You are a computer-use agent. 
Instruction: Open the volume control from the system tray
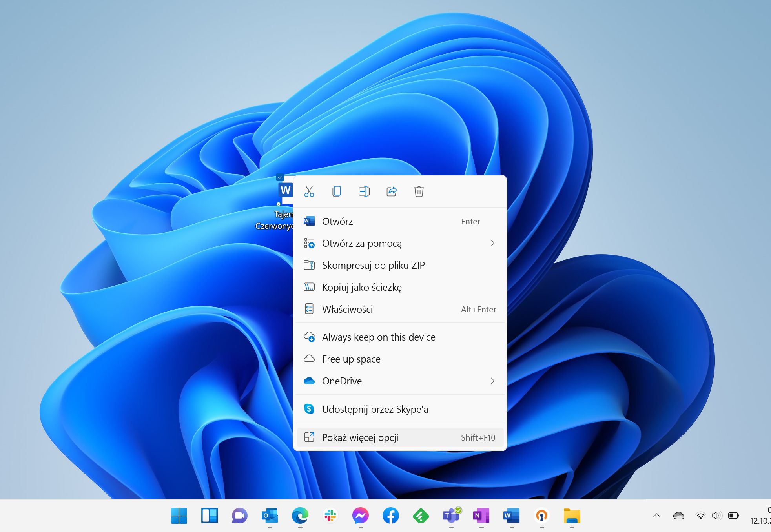coord(716,516)
